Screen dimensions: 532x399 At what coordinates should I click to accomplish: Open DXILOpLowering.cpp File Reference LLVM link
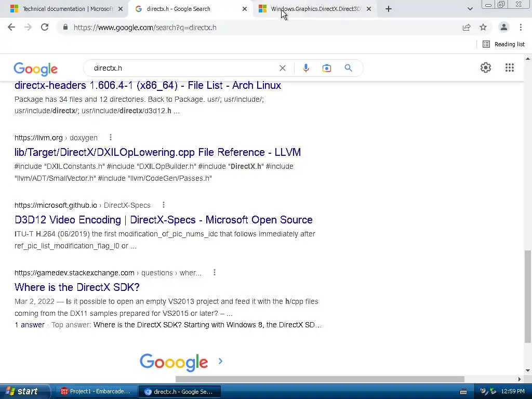(157, 152)
